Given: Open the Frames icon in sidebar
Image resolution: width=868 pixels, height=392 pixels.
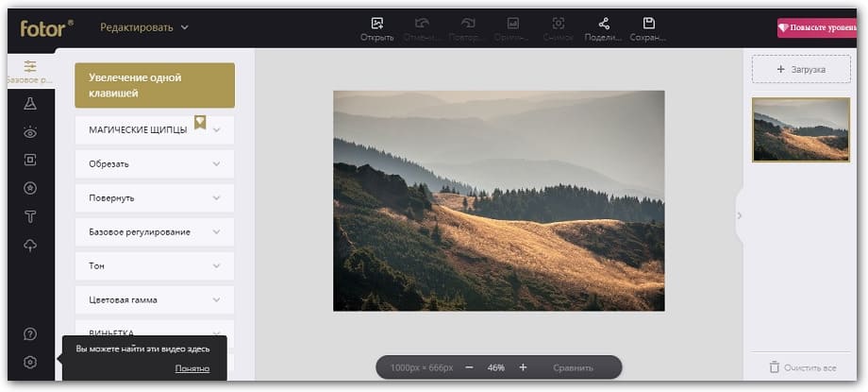Looking at the screenshot, I should click(30, 160).
